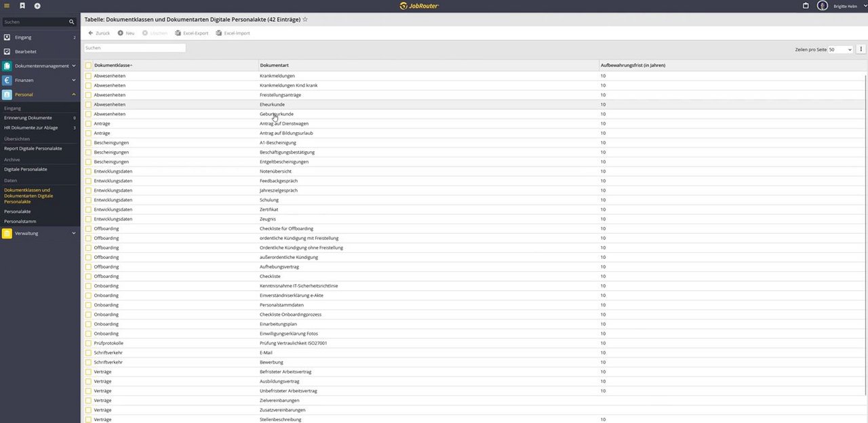Click the magnifier icon in the sidebar search
Screen dimensions: 868x423
pos(72,22)
